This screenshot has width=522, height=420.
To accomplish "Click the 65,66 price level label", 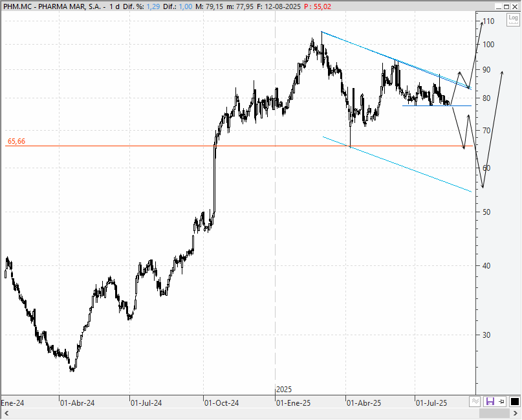I will (16, 141).
